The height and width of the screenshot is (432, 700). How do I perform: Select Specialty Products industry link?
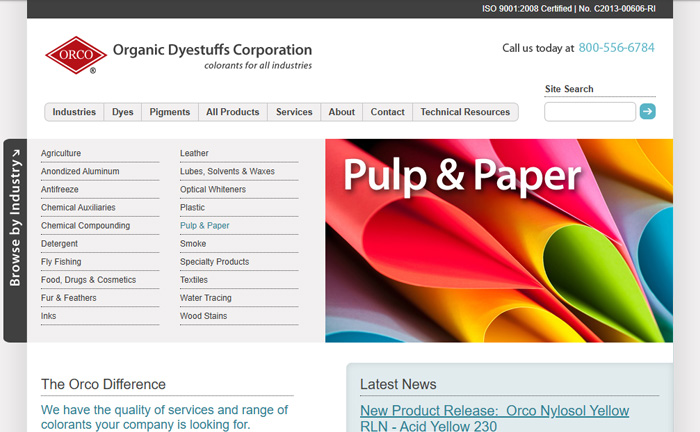(x=215, y=262)
